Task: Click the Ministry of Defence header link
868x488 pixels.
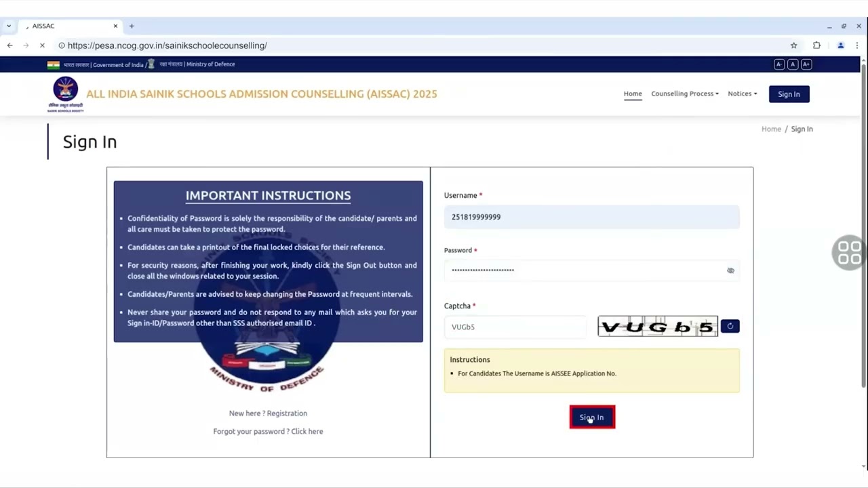Action: pyautogui.click(x=211, y=64)
